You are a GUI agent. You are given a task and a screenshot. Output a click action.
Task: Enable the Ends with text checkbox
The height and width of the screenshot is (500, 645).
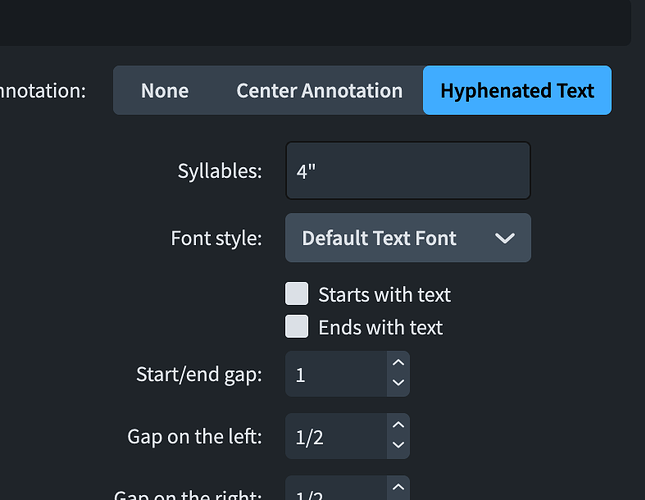[x=297, y=327]
